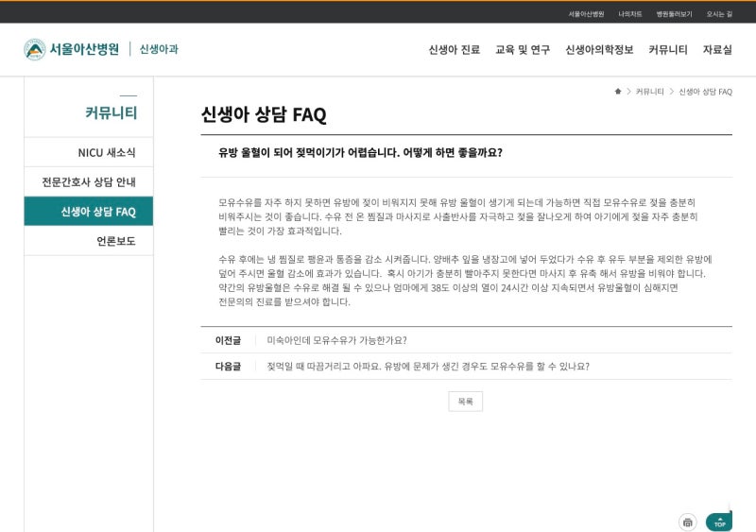
Task: Select 전문간호사 상담 안내 in sidebar
Action: coord(89,181)
